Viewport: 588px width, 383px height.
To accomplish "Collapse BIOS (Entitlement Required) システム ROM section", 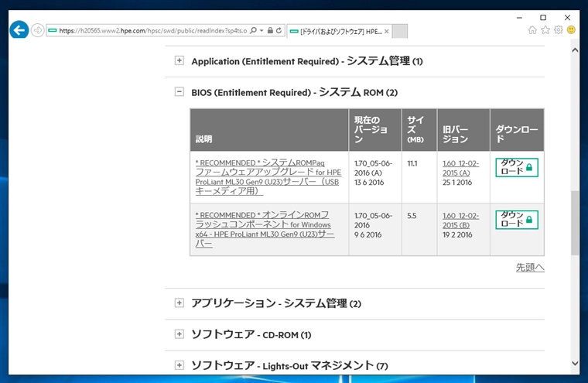I will click(x=179, y=91).
